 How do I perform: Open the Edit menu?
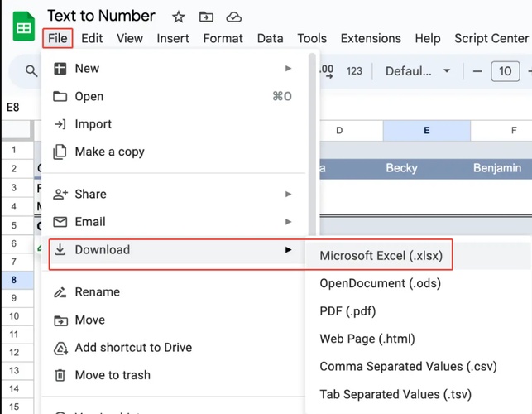tap(92, 38)
